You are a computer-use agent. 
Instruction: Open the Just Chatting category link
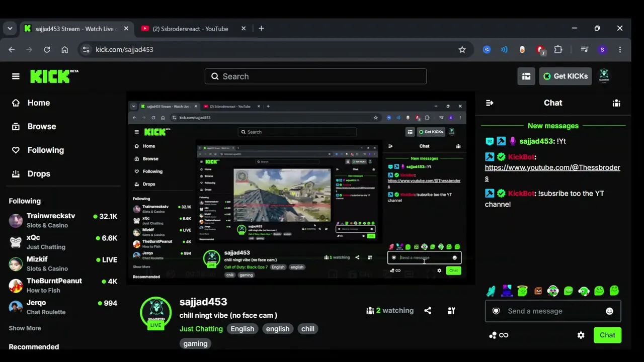click(201, 329)
